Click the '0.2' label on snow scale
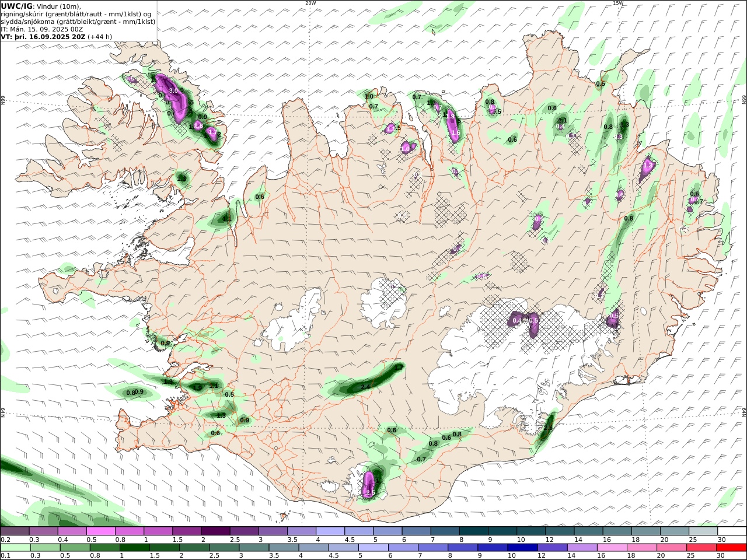Screen dimensions: 747x560 click(5, 540)
